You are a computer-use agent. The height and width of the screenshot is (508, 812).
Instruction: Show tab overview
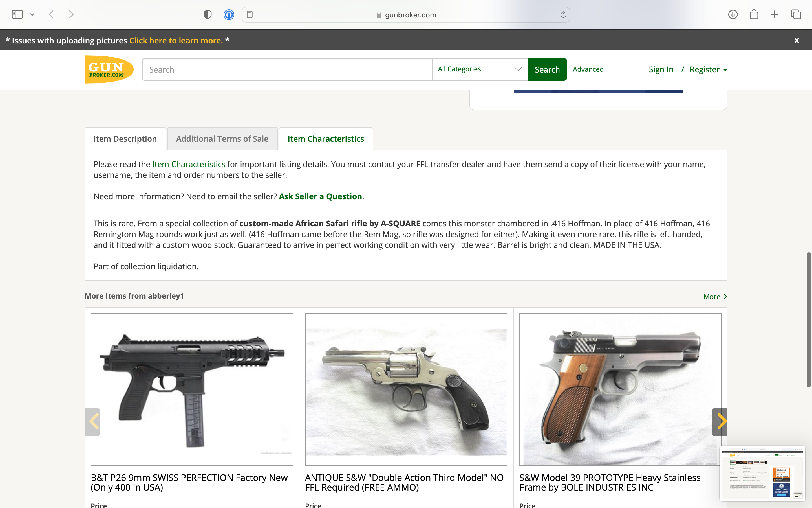[x=796, y=14]
